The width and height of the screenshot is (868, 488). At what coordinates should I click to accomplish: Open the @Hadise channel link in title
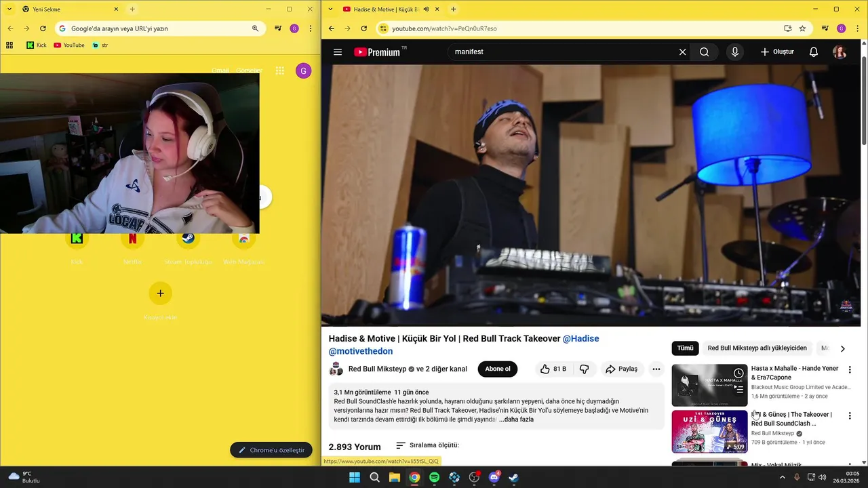click(580, 338)
